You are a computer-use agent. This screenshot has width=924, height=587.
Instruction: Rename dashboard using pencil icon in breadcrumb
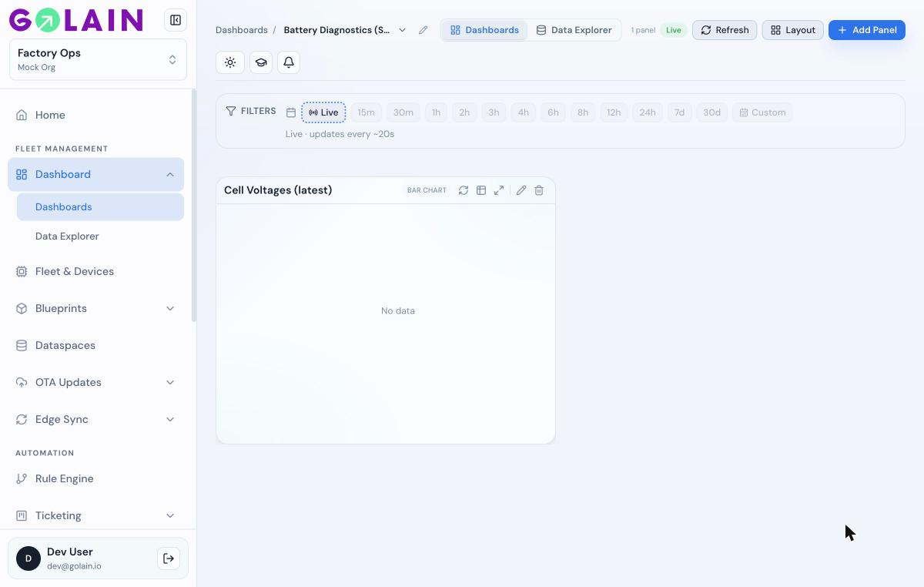click(423, 30)
